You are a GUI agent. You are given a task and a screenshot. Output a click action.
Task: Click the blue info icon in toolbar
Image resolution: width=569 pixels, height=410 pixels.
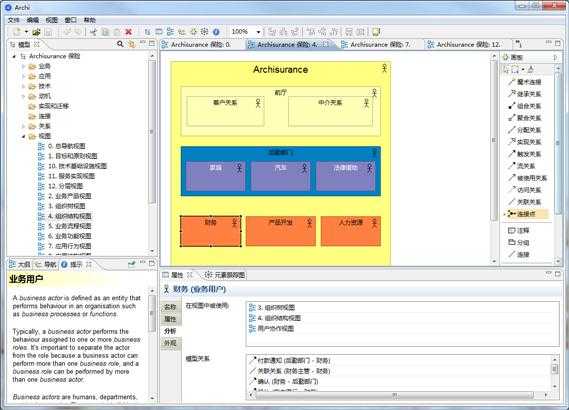216,32
